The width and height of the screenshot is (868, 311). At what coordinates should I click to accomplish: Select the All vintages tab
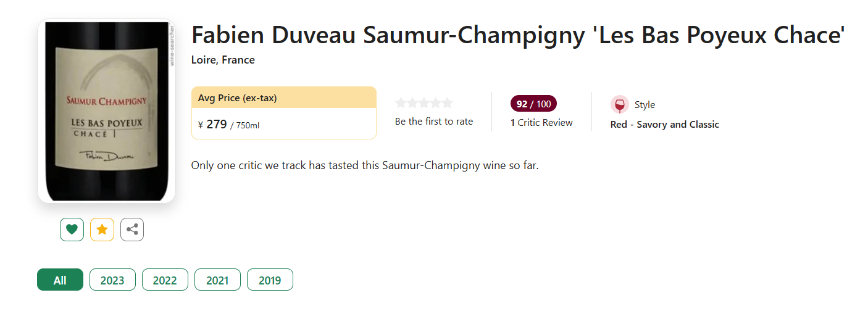tap(60, 280)
